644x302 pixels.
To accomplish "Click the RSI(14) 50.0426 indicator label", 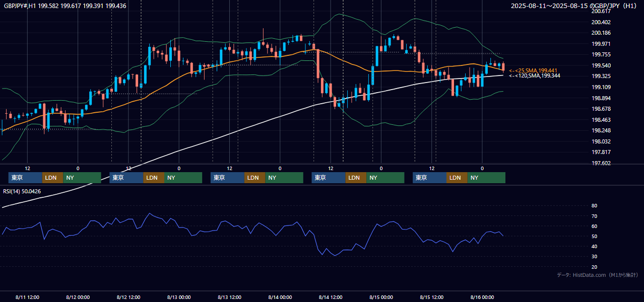I will (22, 191).
